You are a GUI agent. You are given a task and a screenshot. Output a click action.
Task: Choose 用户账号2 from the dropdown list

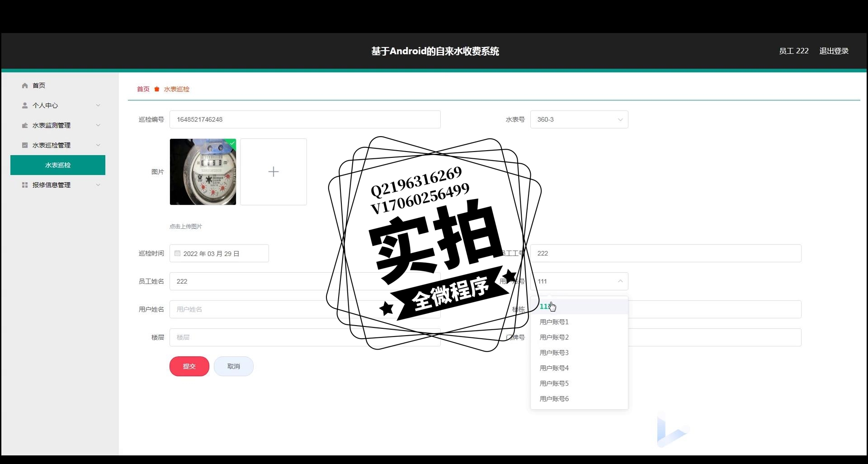click(x=579, y=337)
